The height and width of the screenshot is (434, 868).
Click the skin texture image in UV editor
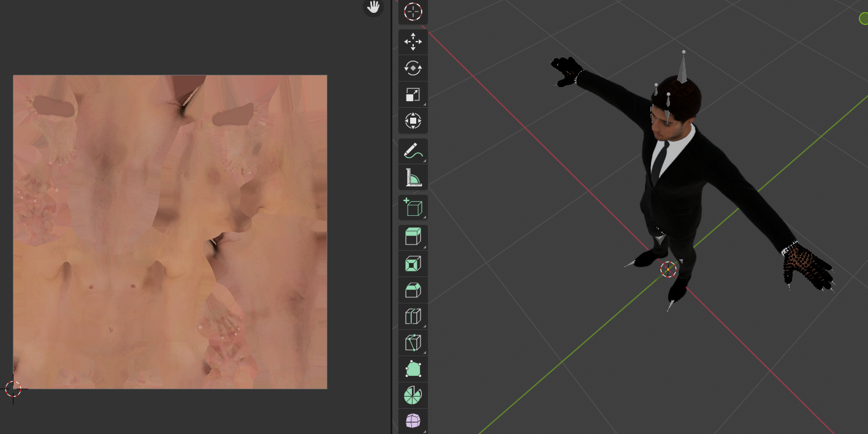click(x=170, y=232)
